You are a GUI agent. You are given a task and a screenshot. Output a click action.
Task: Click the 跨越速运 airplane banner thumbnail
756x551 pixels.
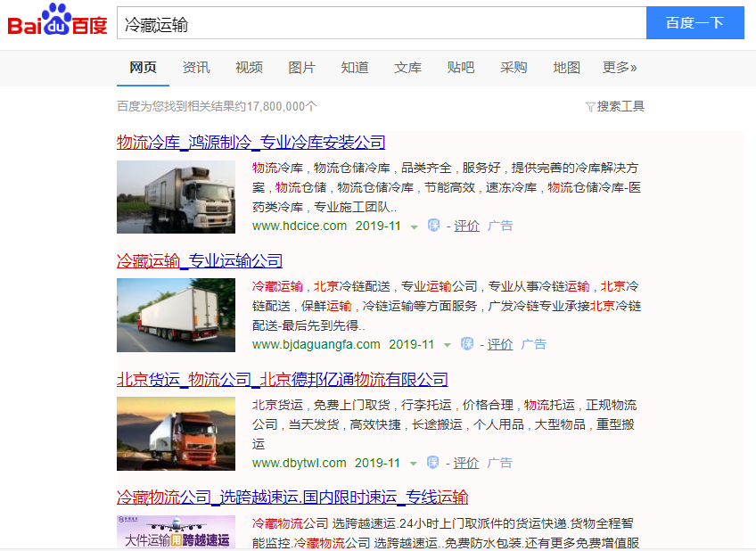[x=176, y=531]
